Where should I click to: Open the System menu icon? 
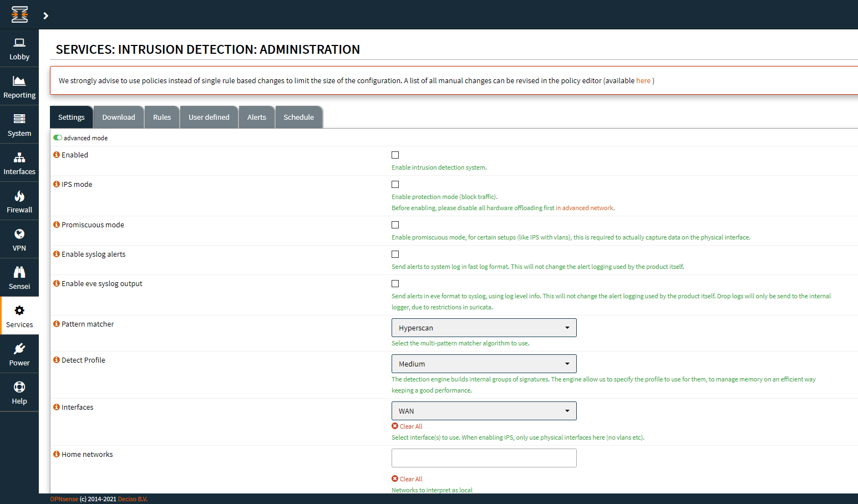click(19, 119)
